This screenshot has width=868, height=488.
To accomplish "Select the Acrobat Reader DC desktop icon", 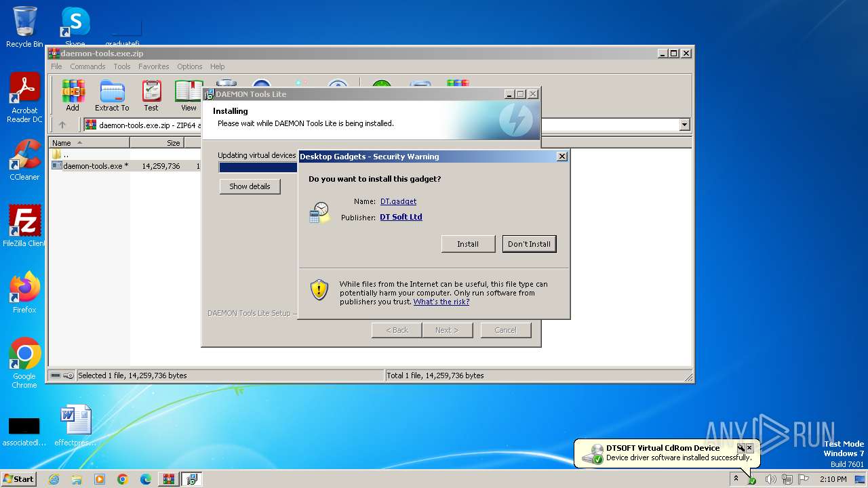I will pos(24,98).
